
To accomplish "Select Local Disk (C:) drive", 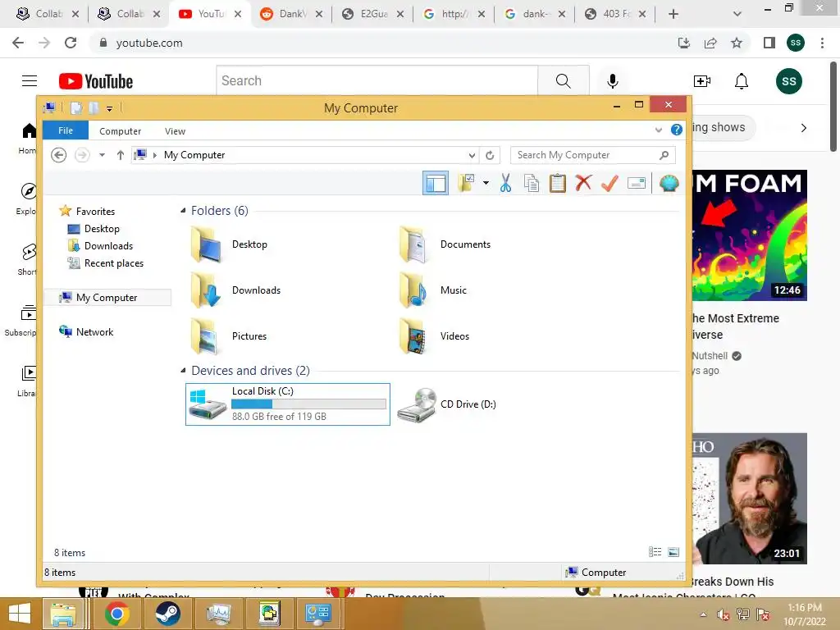I will click(288, 404).
